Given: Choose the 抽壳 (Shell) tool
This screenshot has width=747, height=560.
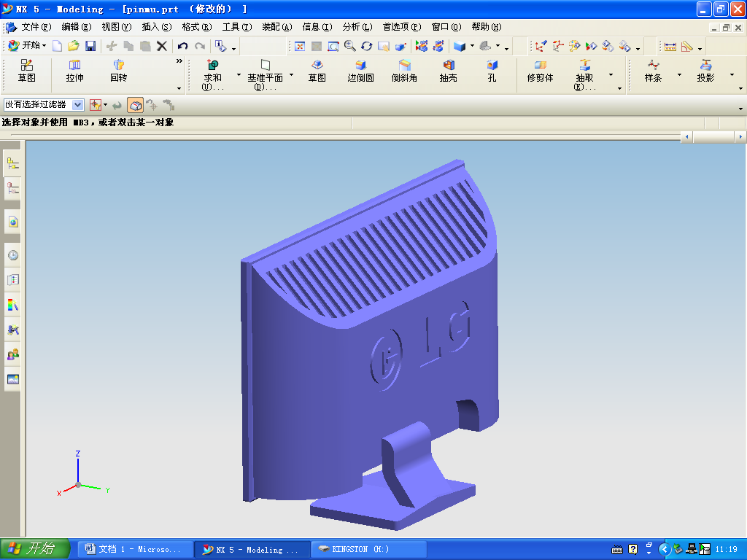Looking at the screenshot, I should (x=448, y=71).
